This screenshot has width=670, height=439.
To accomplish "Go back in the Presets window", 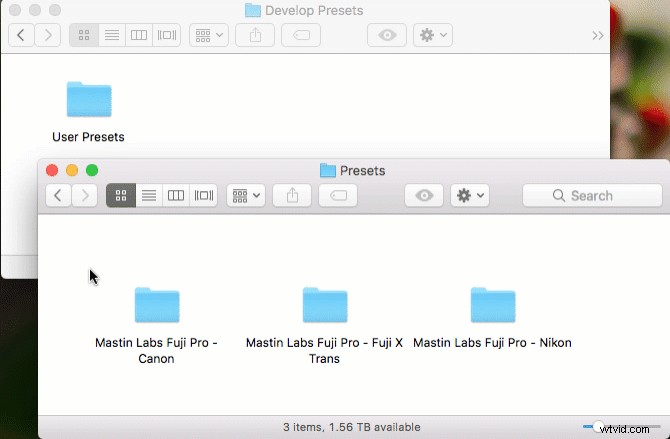I will [x=58, y=195].
